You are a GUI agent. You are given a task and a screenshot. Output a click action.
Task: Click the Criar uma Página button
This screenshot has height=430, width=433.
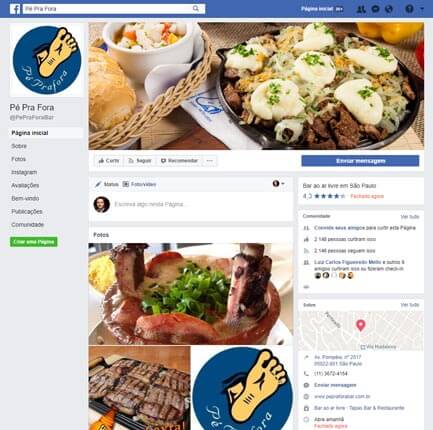click(x=34, y=242)
